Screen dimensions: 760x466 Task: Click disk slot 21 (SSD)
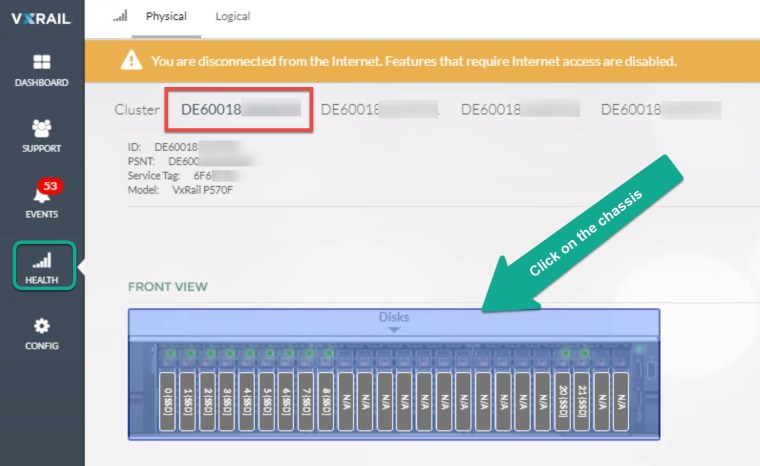click(582, 402)
